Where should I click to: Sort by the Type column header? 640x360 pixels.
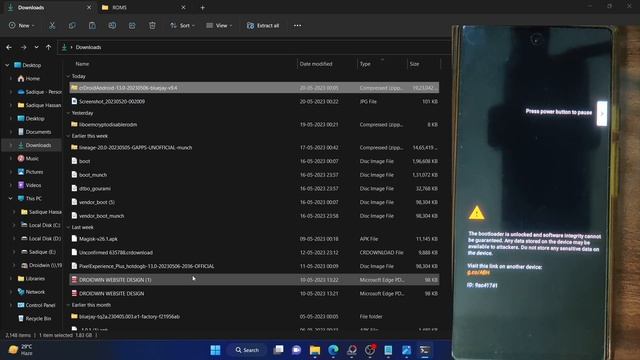tap(365, 64)
